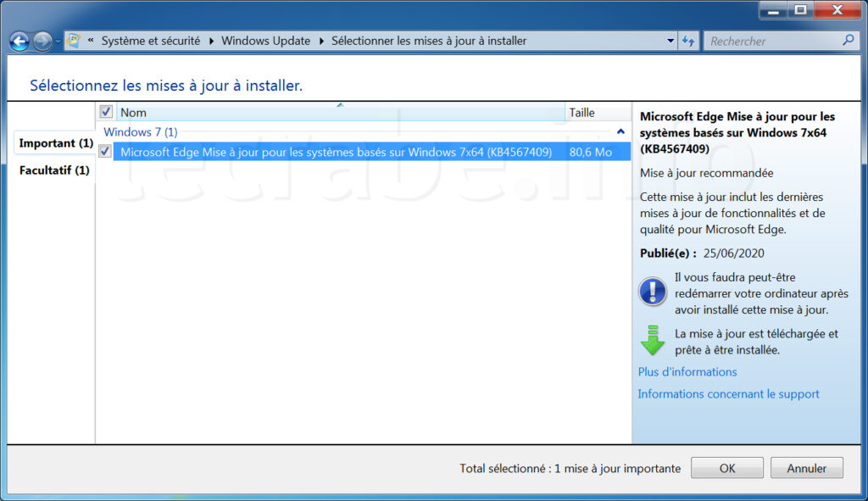Click the Control Panel icon in address bar
Viewport: 868px width, 501px height.
point(74,41)
